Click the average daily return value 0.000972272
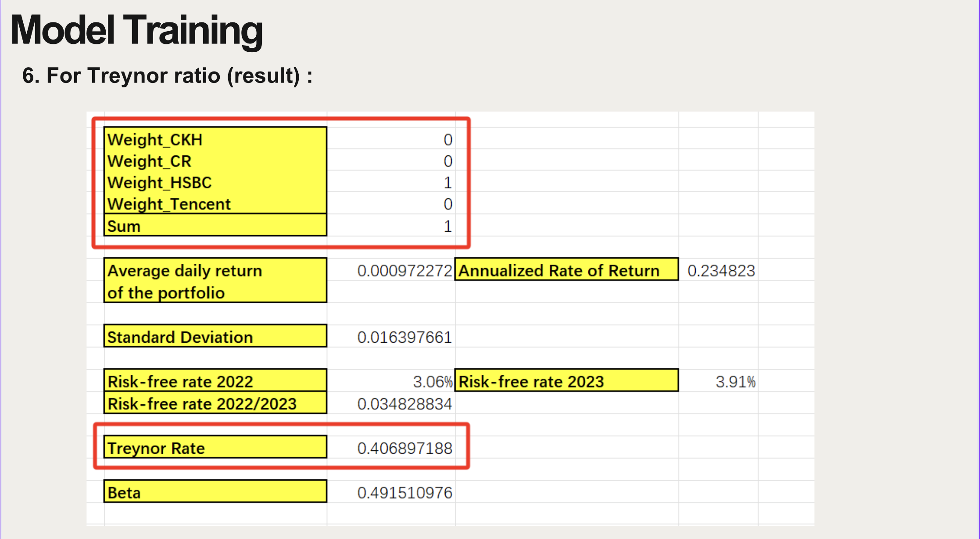The image size is (980, 539). click(x=404, y=271)
